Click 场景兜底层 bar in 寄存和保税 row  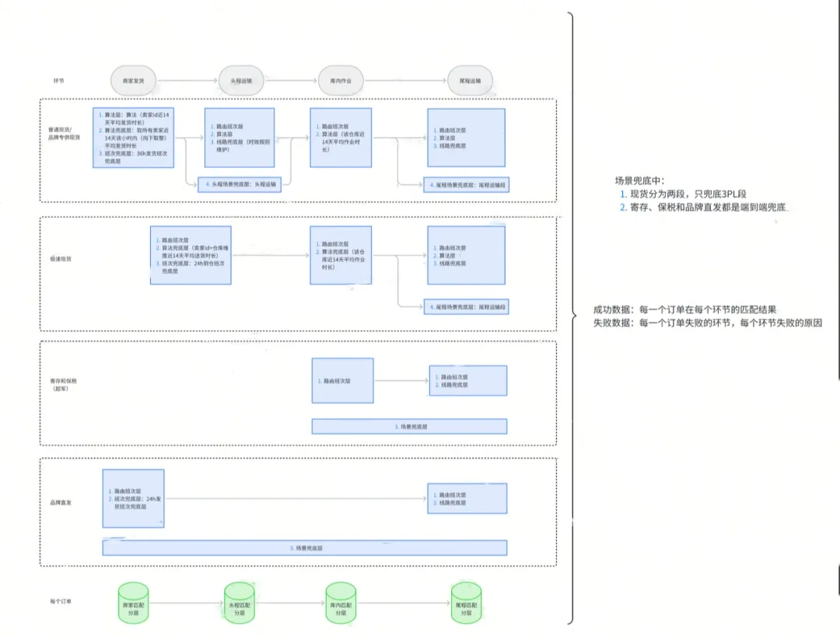click(x=409, y=427)
